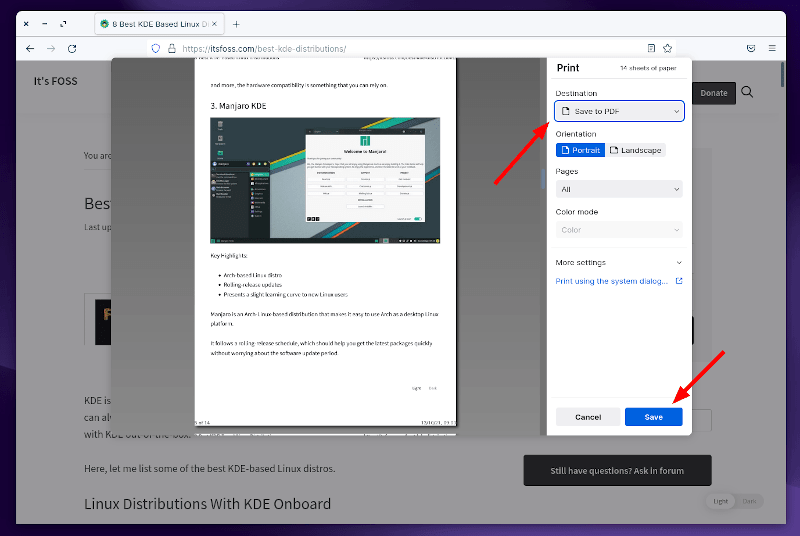Cancel the print dialog
The height and width of the screenshot is (536, 800).
coord(587,416)
